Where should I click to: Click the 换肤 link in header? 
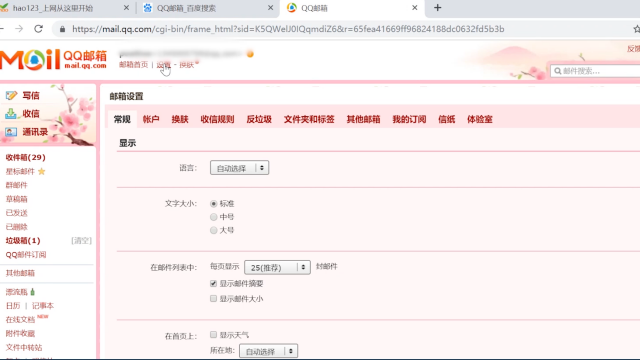point(187,65)
